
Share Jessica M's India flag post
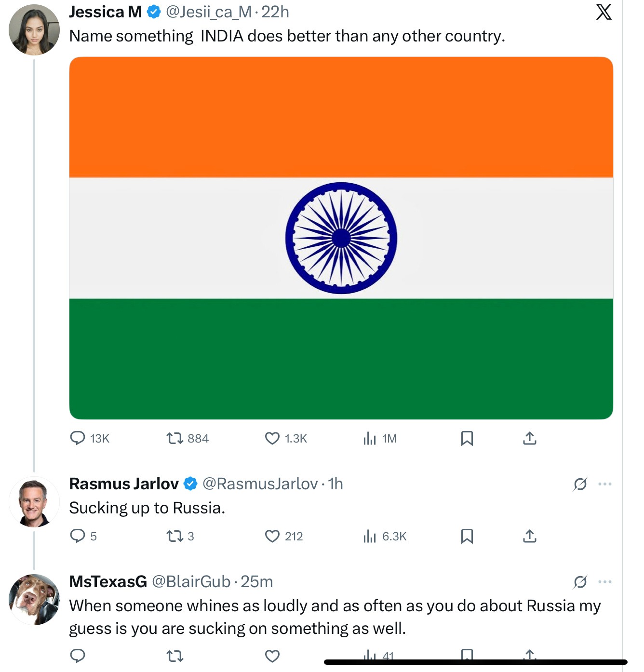coord(529,438)
